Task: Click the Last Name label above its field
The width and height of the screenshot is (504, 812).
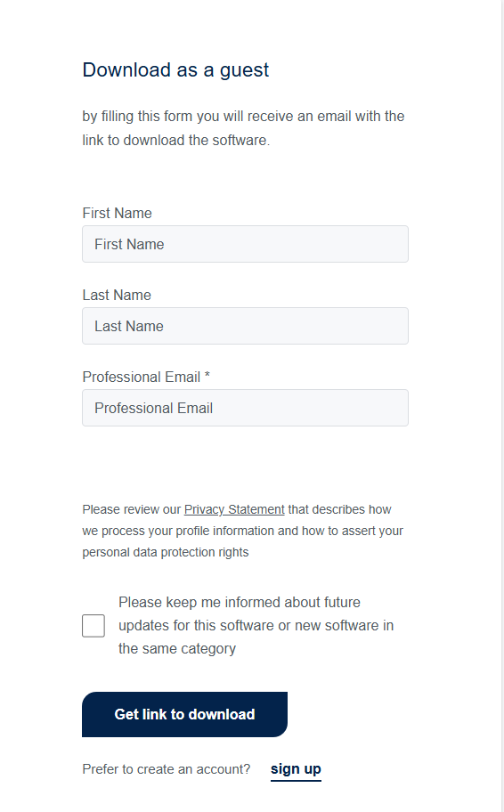Action: point(117,295)
